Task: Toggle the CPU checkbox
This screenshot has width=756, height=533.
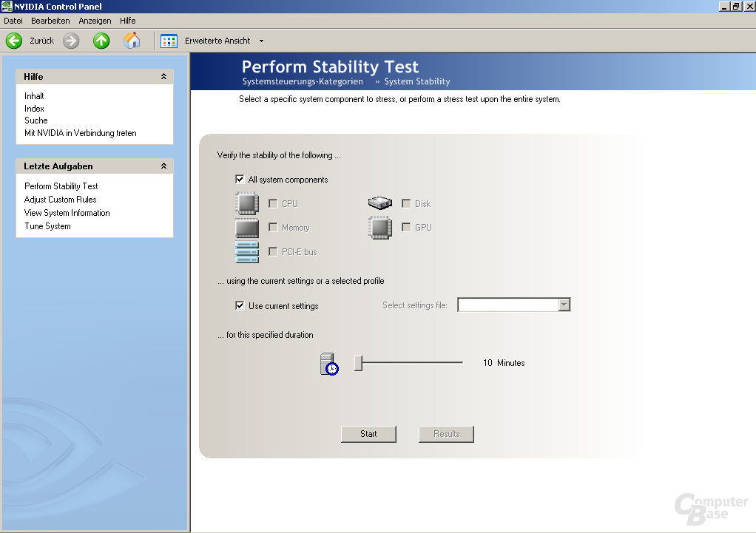Action: pyautogui.click(x=273, y=203)
